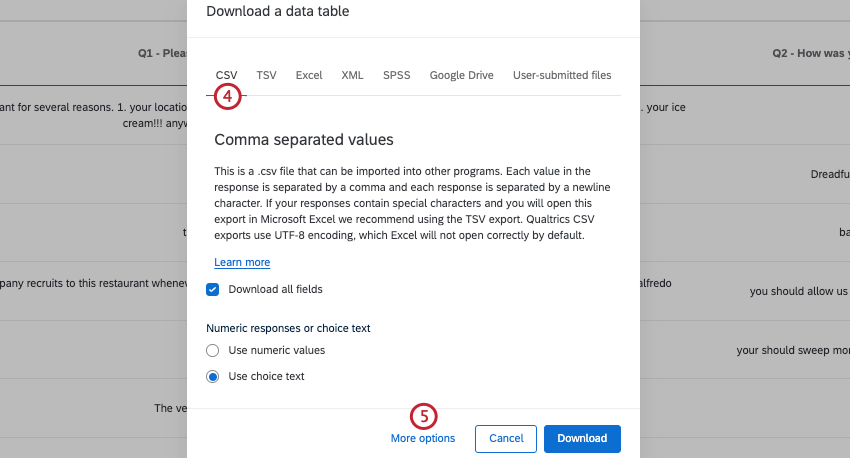Image resolution: width=850 pixels, height=458 pixels.
Task: Go to the SPSS tab
Action: click(x=396, y=76)
